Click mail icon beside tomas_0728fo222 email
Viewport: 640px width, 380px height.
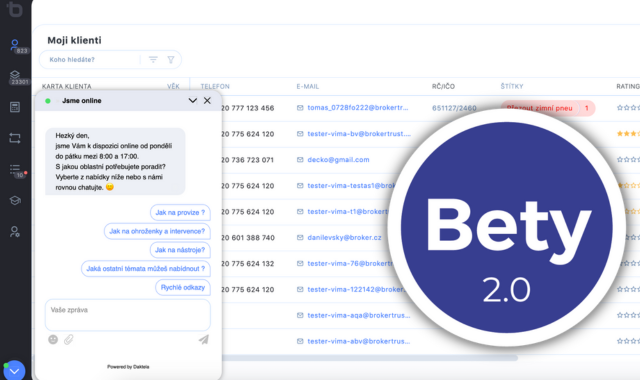coord(300,108)
